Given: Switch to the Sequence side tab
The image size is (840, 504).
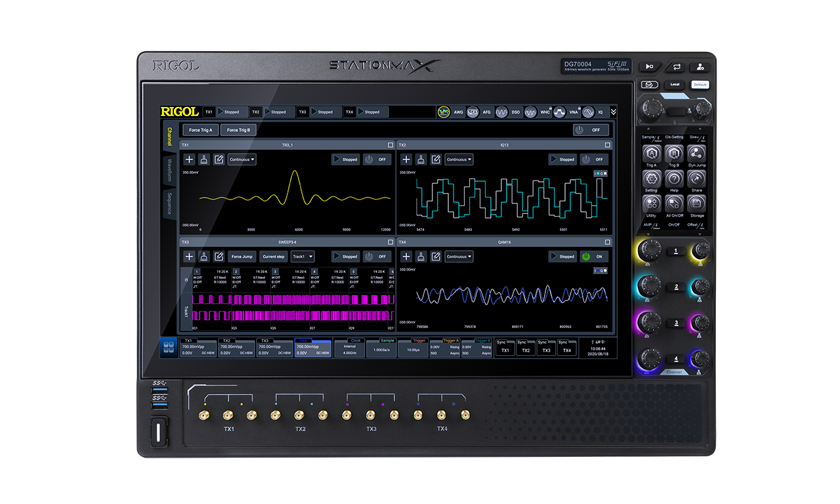Looking at the screenshot, I should 169,203.
